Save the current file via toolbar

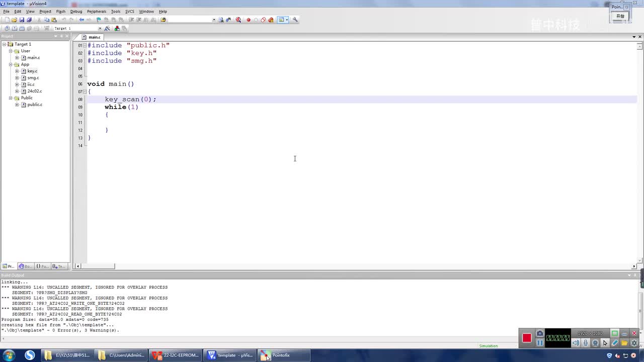pos(22,20)
